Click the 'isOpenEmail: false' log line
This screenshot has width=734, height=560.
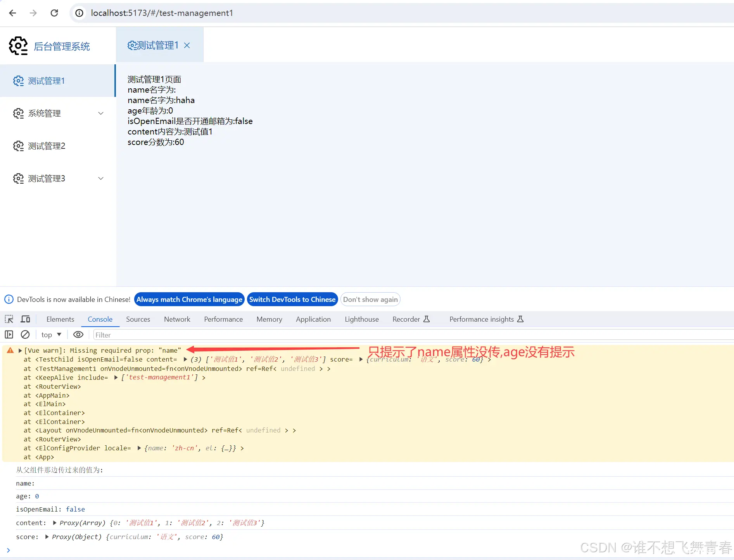[50, 509]
